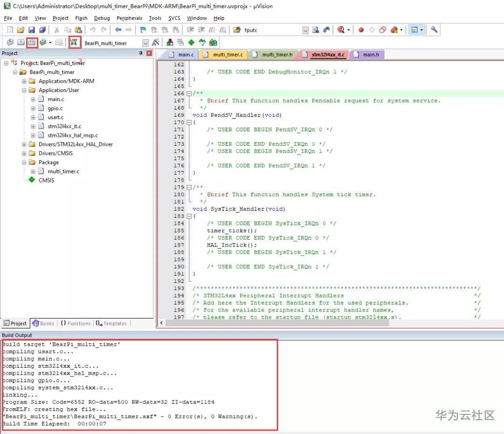The image size is (504, 434).
Task: Collapse the BearPi_multi_timer target node
Action: pyautogui.click(x=15, y=72)
